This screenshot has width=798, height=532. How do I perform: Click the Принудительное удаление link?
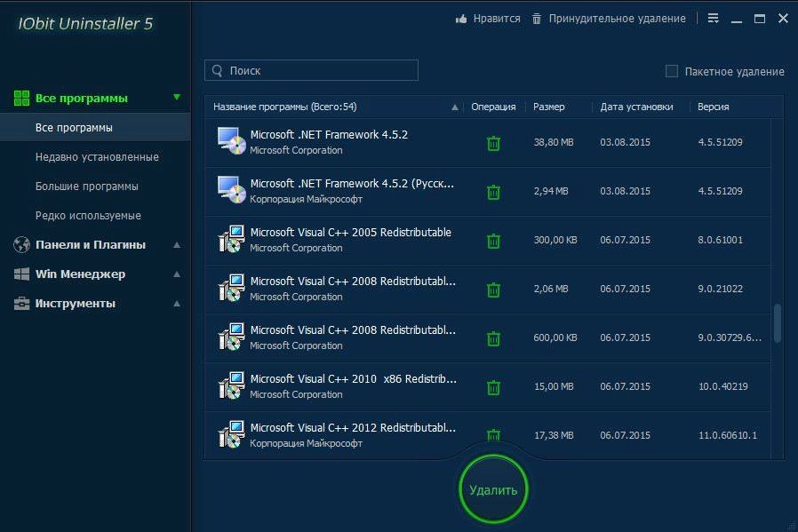pos(617,19)
